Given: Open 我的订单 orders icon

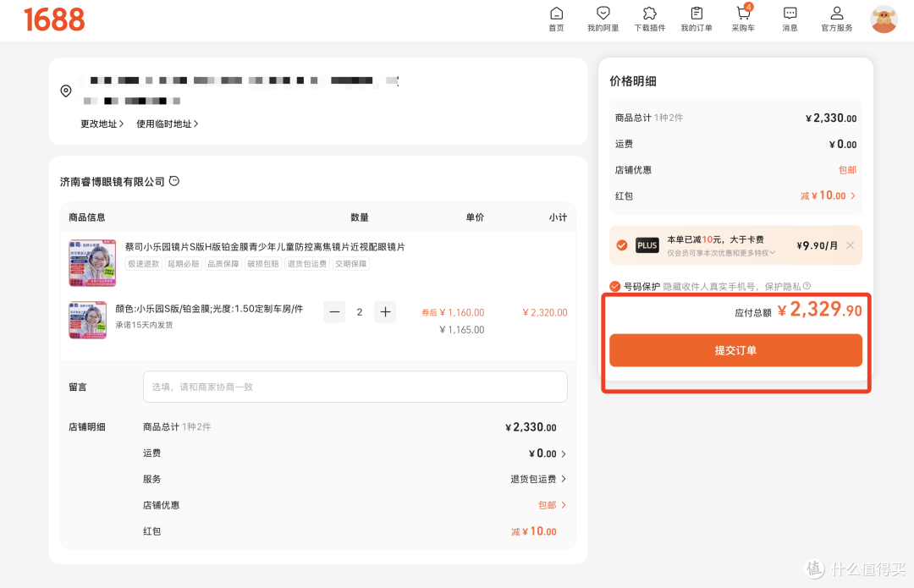Looking at the screenshot, I should pyautogui.click(x=697, y=19).
